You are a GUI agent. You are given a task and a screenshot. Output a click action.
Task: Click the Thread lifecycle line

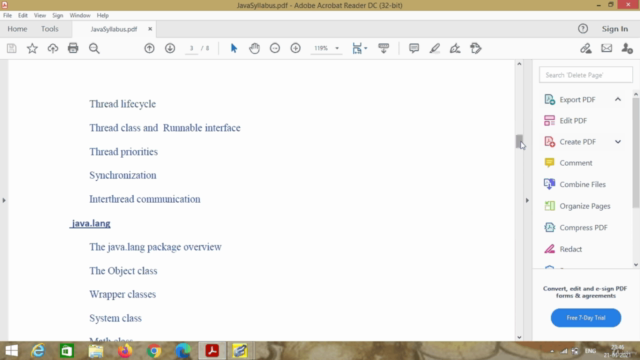122,104
